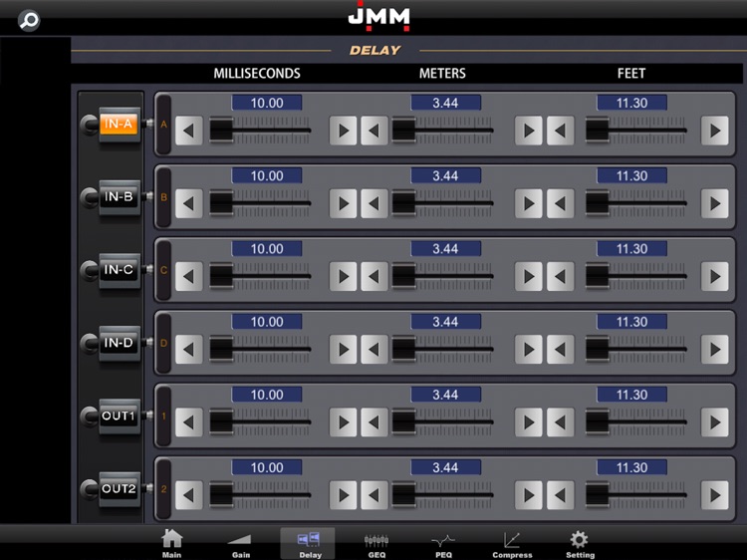Open the search magnifier icon

point(29,21)
